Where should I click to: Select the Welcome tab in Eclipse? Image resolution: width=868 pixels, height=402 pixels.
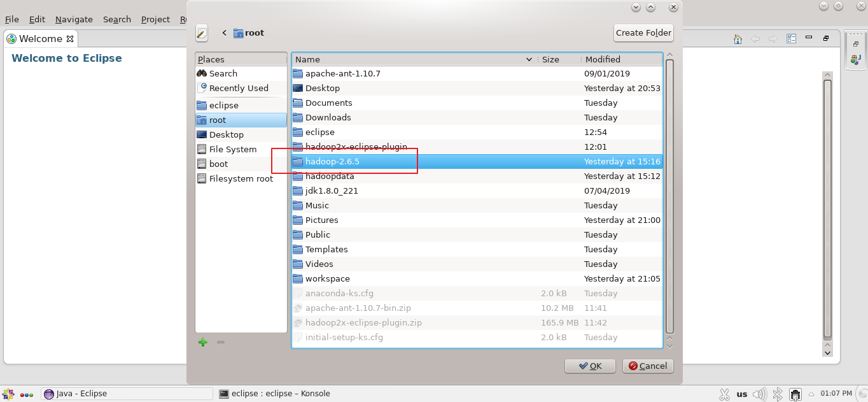click(40, 39)
